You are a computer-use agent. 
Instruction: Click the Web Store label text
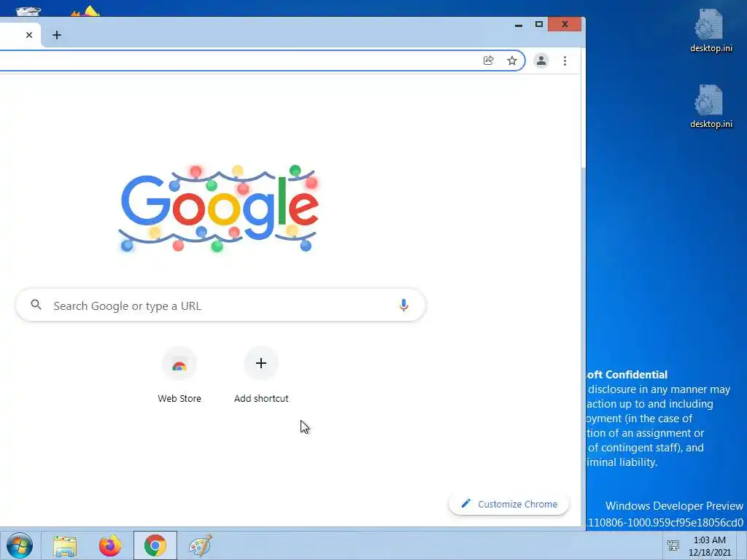179,399
